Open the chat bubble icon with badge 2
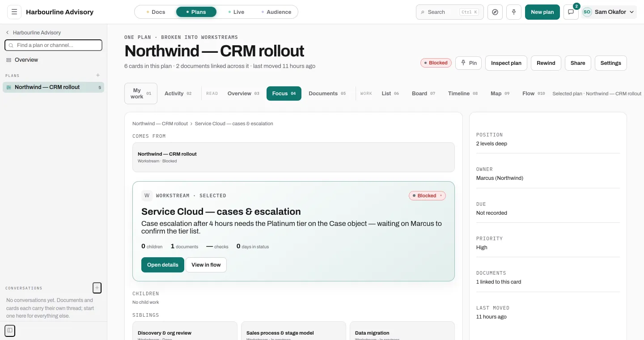This screenshot has width=644, height=340. tap(571, 12)
